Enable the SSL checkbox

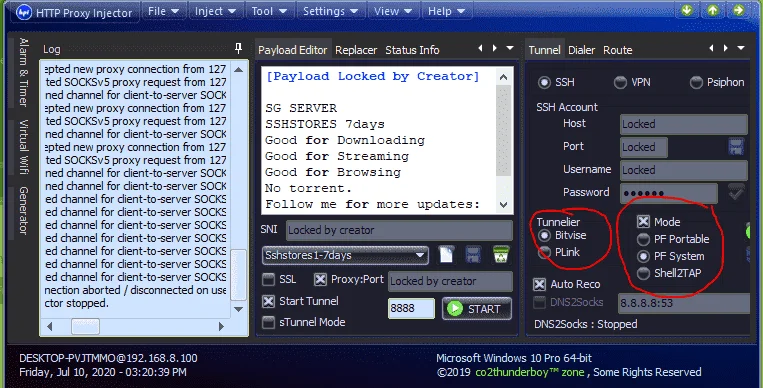(x=268, y=279)
